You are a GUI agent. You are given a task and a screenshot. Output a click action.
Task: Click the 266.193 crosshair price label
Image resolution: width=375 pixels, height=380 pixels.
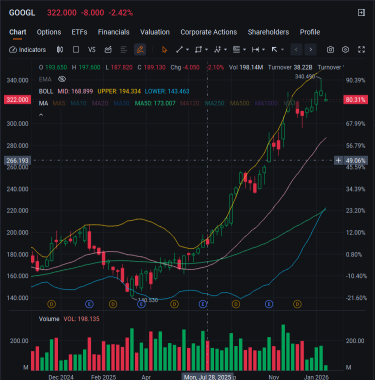tap(18, 161)
